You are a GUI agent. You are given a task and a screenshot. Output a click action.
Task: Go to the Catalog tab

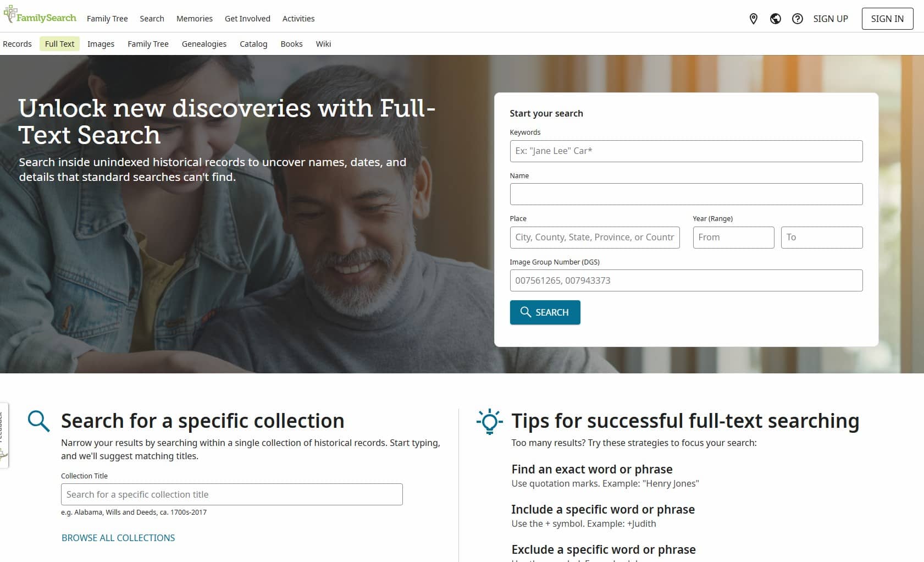(253, 44)
